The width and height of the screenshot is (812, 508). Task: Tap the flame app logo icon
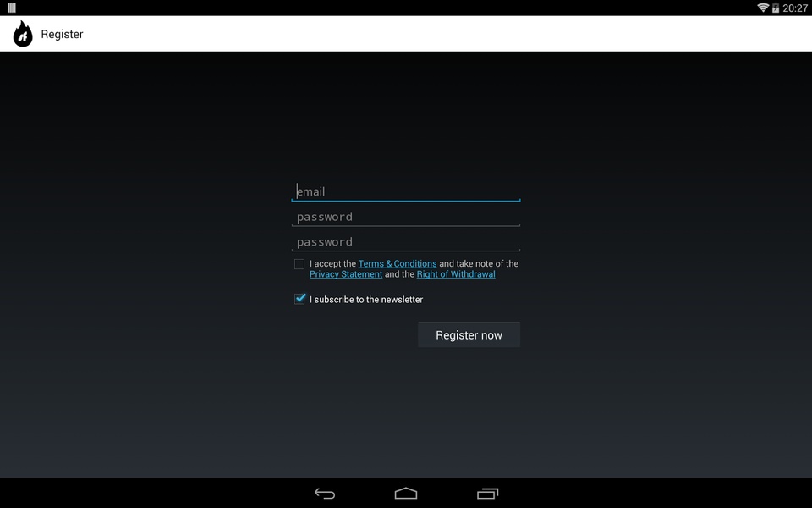pos(23,34)
